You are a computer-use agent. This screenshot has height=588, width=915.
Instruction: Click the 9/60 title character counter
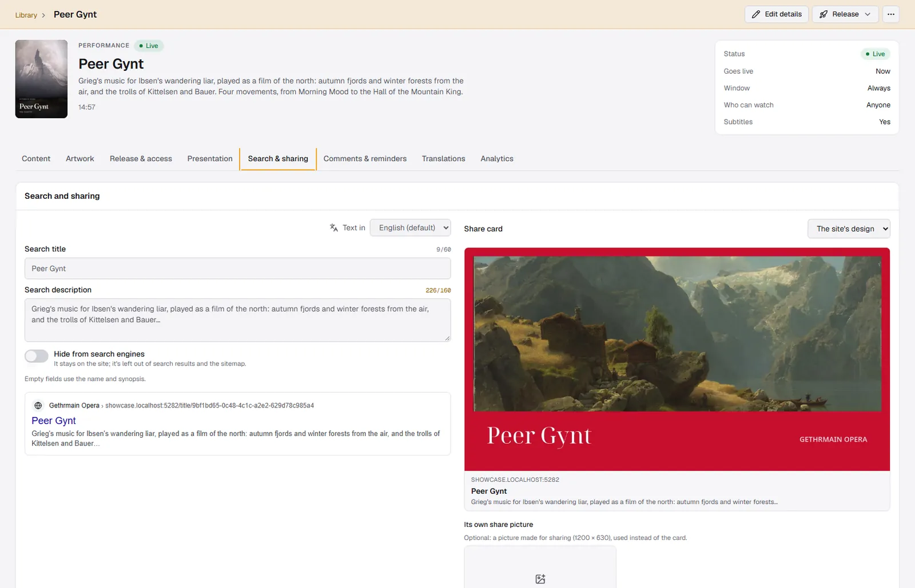coord(444,250)
